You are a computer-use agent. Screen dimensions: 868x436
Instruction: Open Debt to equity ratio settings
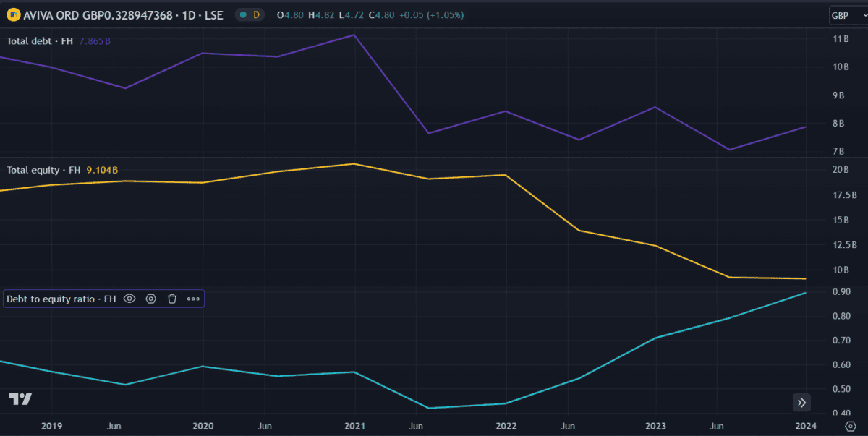tap(150, 299)
